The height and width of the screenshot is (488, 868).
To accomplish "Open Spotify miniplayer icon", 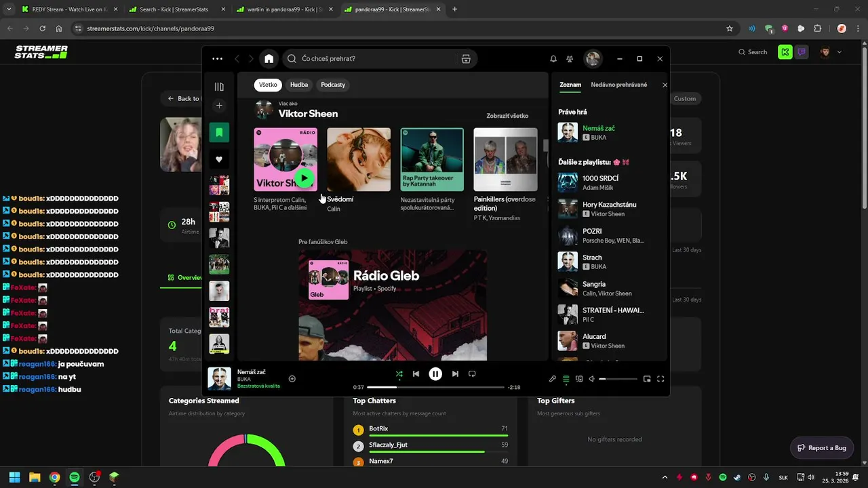I will point(647,379).
